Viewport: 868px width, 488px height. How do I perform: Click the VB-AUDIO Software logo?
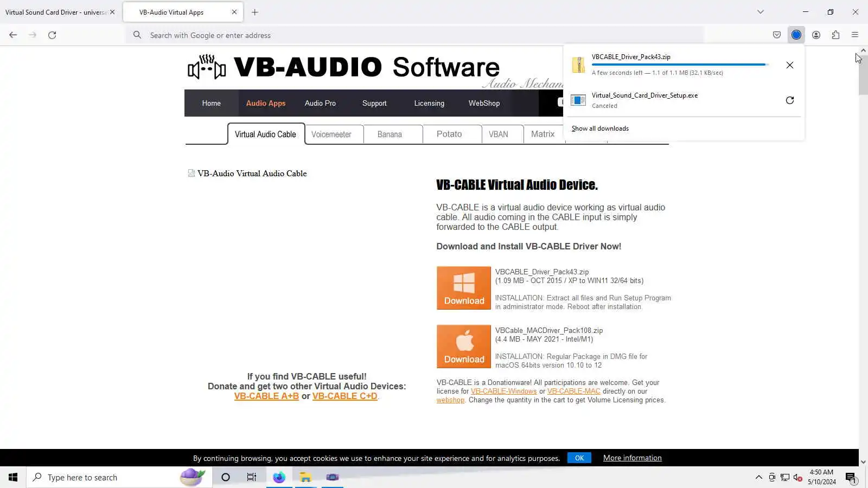click(x=343, y=67)
